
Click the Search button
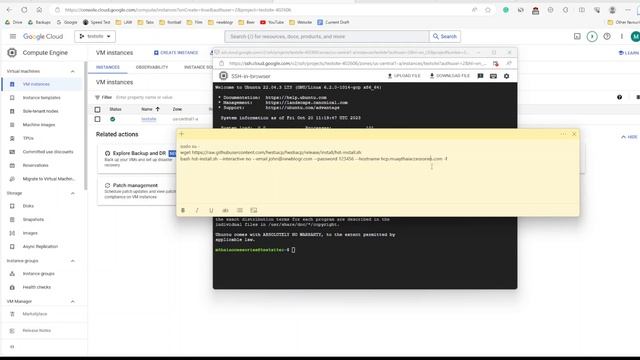tap(444, 36)
